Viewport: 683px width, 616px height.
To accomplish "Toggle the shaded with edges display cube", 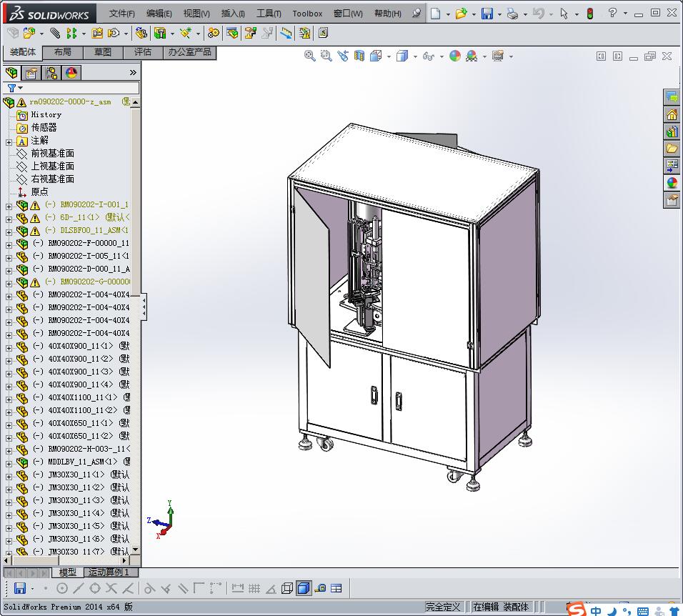I will tap(304, 588).
